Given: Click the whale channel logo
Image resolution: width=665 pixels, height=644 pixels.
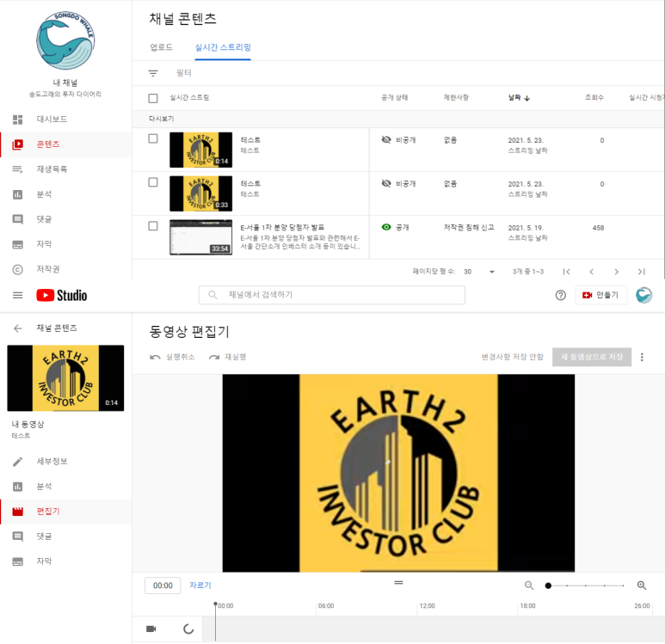Looking at the screenshot, I should (65, 40).
